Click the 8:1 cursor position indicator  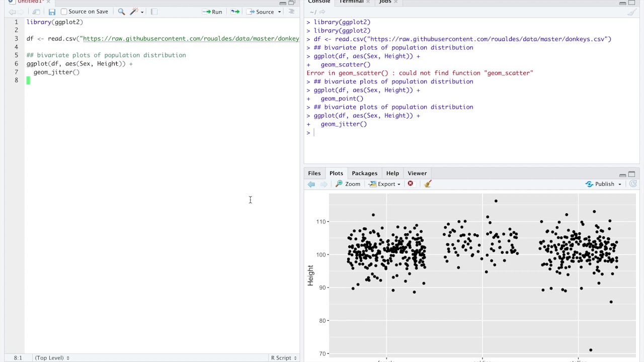[18, 357]
